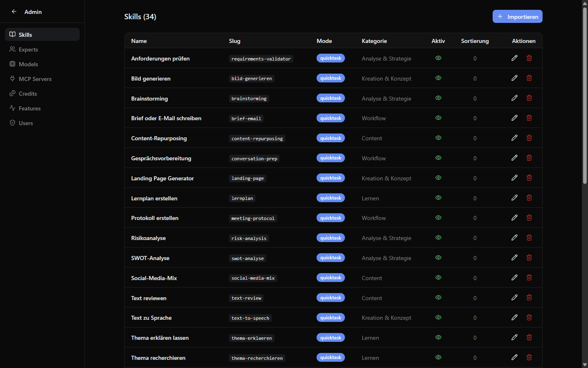The height and width of the screenshot is (368, 588).
Task: Edit the Content-Repurposing skill
Action: pos(514,138)
